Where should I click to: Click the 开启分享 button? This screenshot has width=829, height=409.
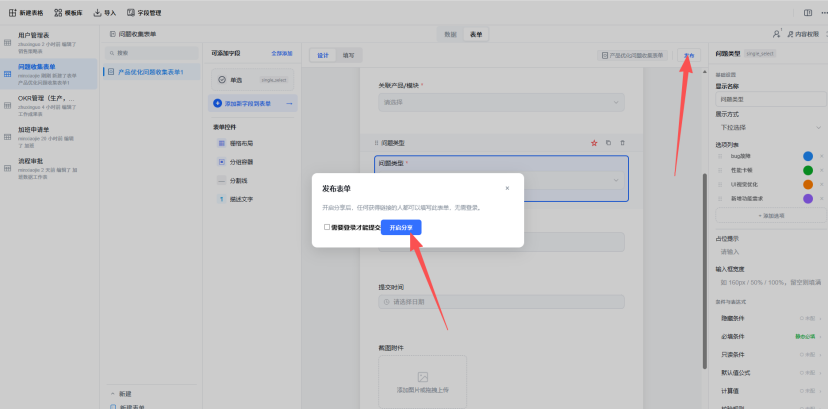click(x=401, y=227)
